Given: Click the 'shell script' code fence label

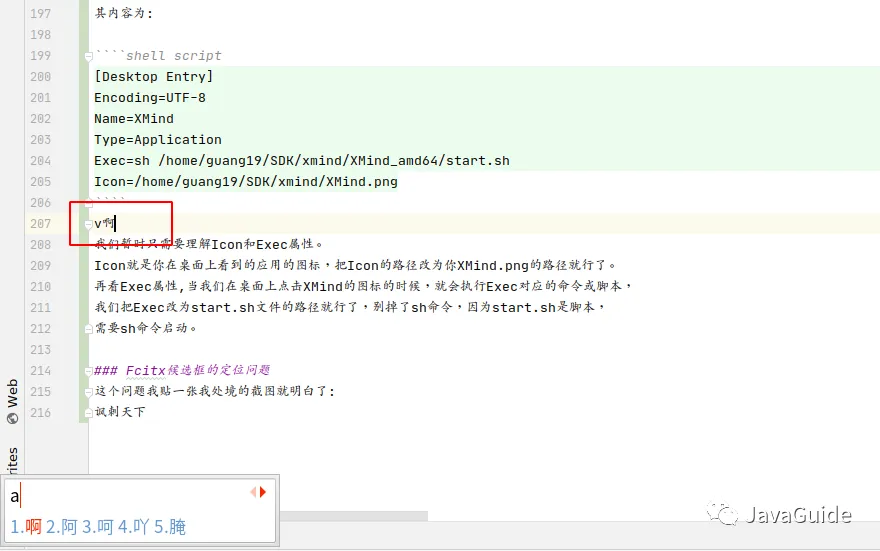Looking at the screenshot, I should point(173,56).
